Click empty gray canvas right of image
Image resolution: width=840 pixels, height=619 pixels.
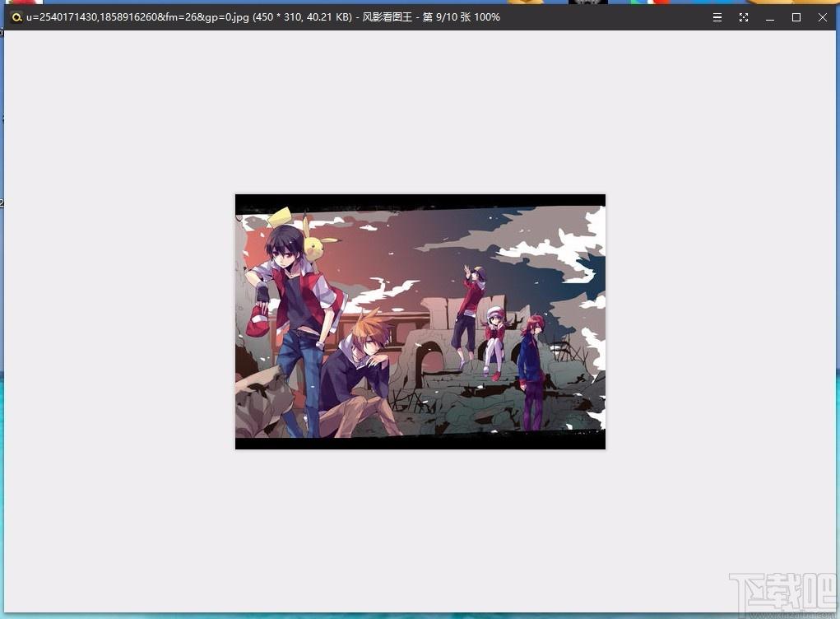pos(720,322)
